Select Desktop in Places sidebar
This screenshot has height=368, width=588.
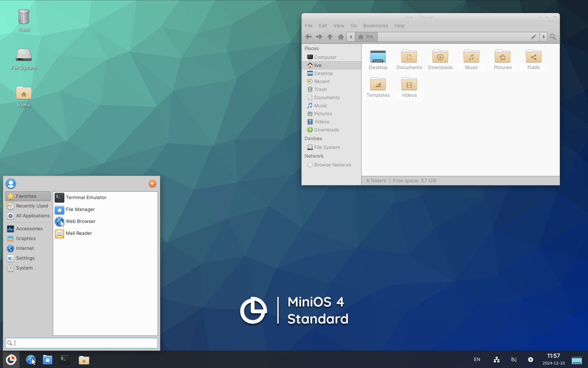pos(331,73)
